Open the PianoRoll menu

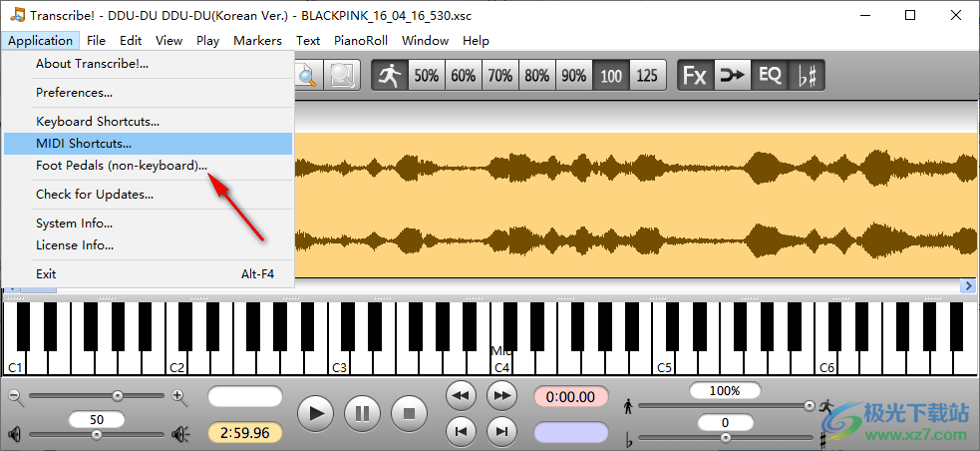point(361,41)
